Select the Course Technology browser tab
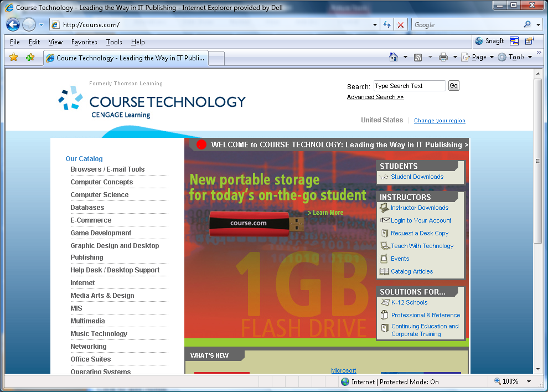 click(x=126, y=58)
